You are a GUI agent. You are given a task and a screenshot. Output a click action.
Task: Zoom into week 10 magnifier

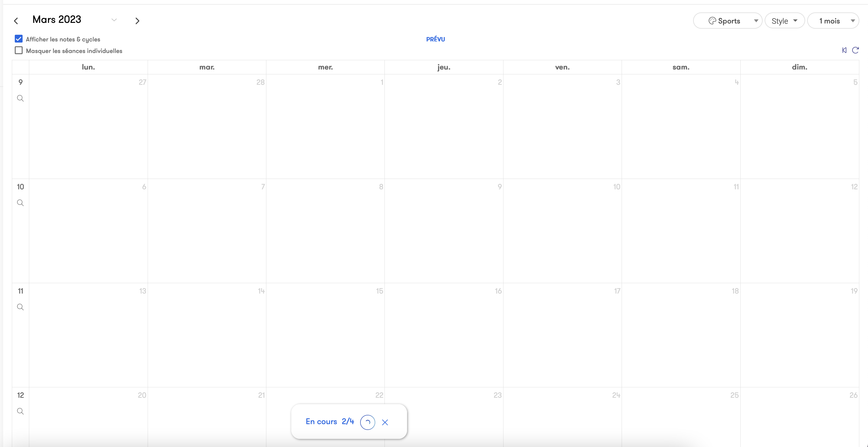point(20,203)
